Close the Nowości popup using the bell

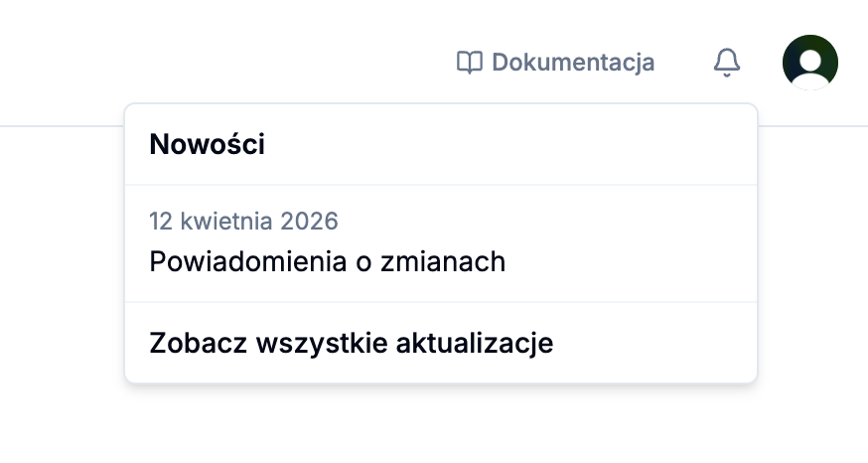point(727,63)
